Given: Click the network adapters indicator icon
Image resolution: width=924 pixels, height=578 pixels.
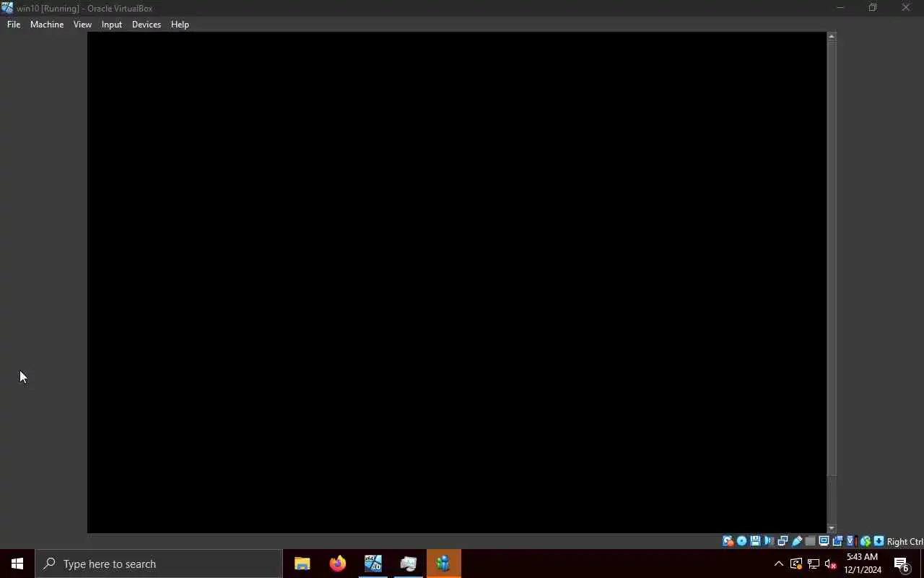Looking at the screenshot, I should coord(783,541).
